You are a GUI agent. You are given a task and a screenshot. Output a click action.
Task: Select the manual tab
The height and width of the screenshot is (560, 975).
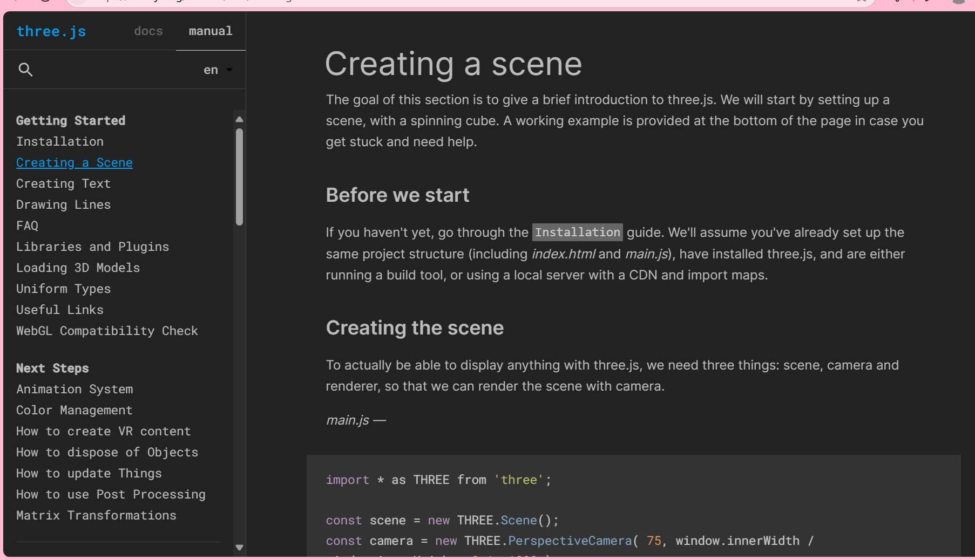[211, 31]
